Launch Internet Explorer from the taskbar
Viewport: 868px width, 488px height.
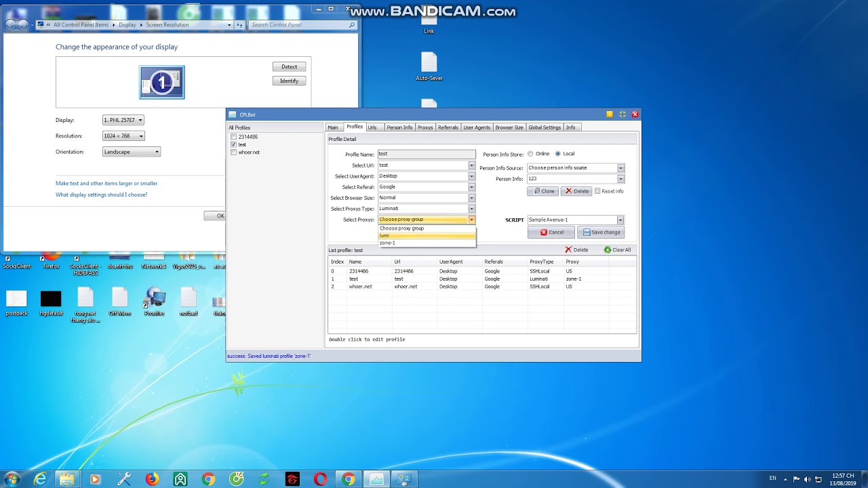(x=40, y=479)
